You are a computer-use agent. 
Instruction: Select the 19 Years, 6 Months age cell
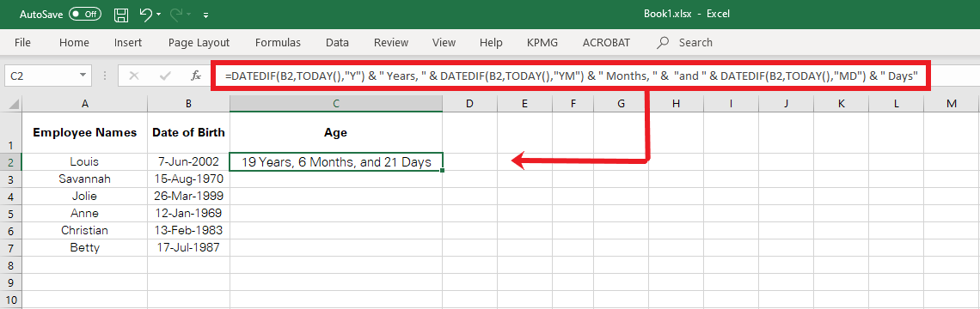pyautogui.click(x=336, y=162)
